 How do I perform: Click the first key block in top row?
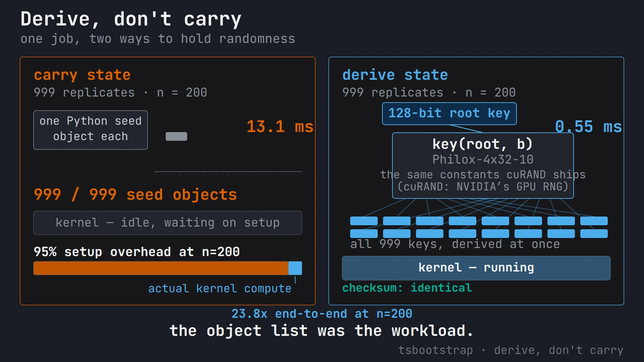364,221
